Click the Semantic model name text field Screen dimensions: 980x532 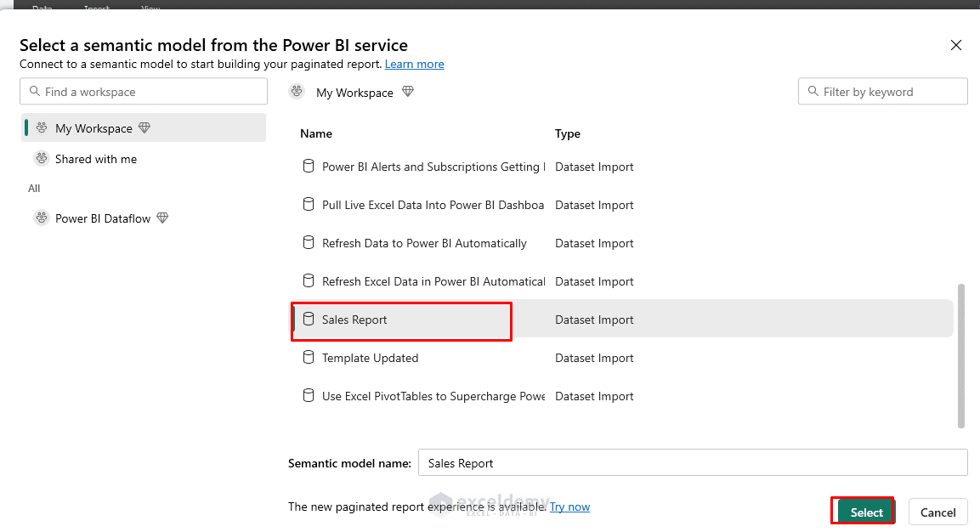693,462
